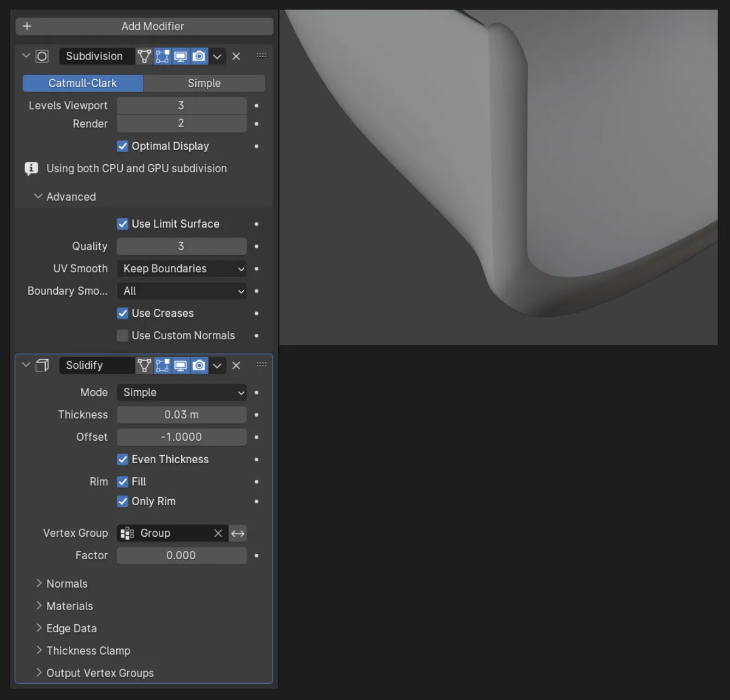The image size is (730, 700).
Task: Expand the Thickness Clamp subpanel
Action: (39, 650)
